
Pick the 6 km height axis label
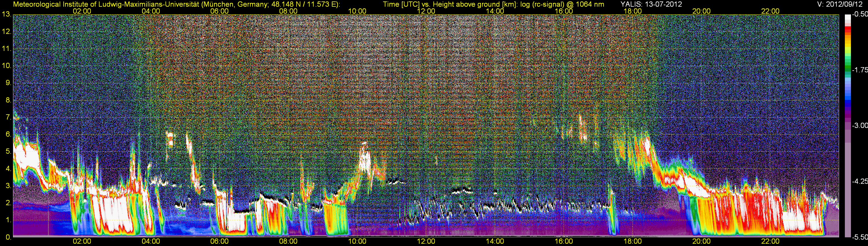tap(8, 135)
